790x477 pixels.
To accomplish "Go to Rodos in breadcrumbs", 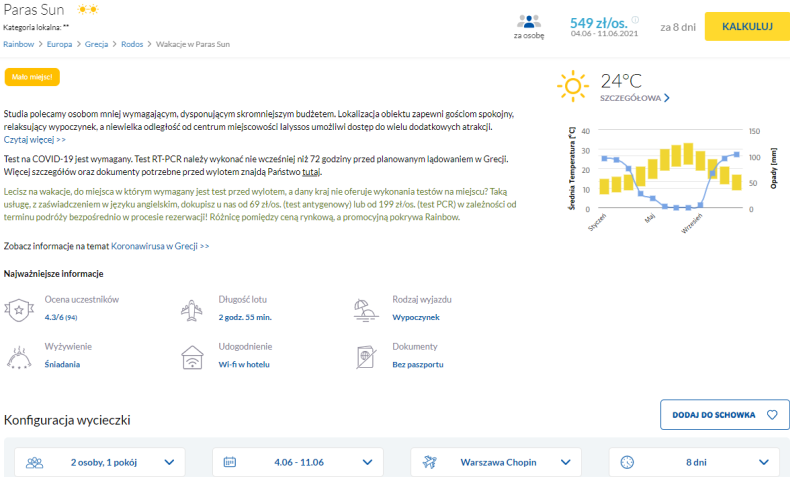I will pyautogui.click(x=132, y=44).
